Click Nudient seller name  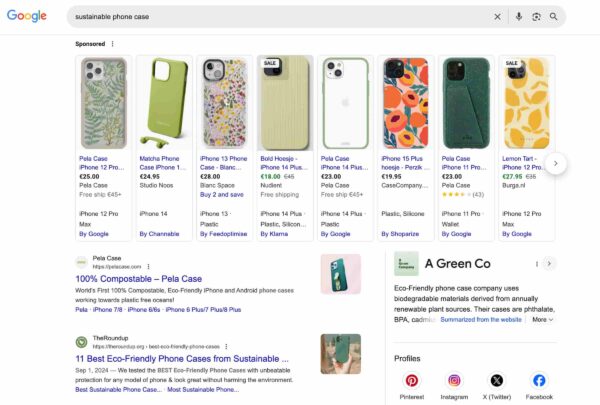pyautogui.click(x=271, y=186)
